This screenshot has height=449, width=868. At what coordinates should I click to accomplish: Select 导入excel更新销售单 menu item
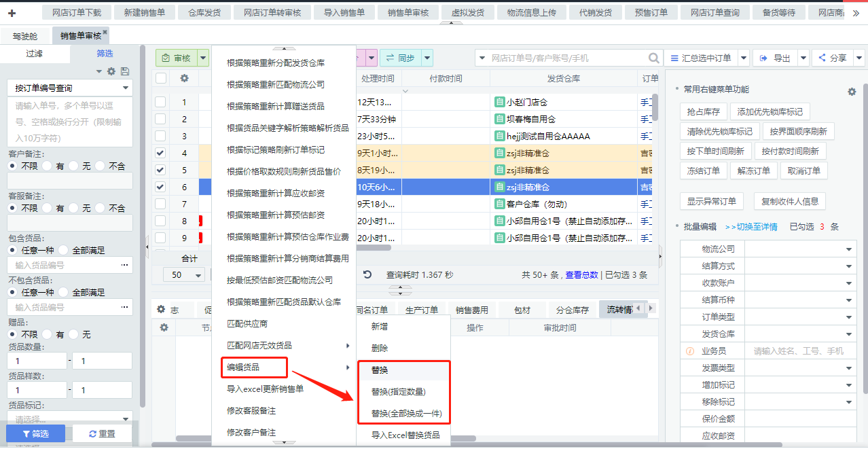click(x=265, y=389)
